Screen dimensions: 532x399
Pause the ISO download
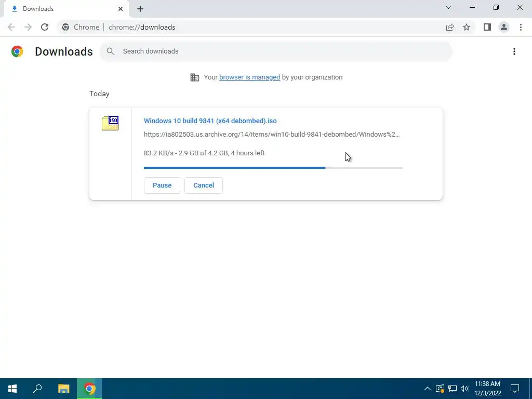click(162, 185)
